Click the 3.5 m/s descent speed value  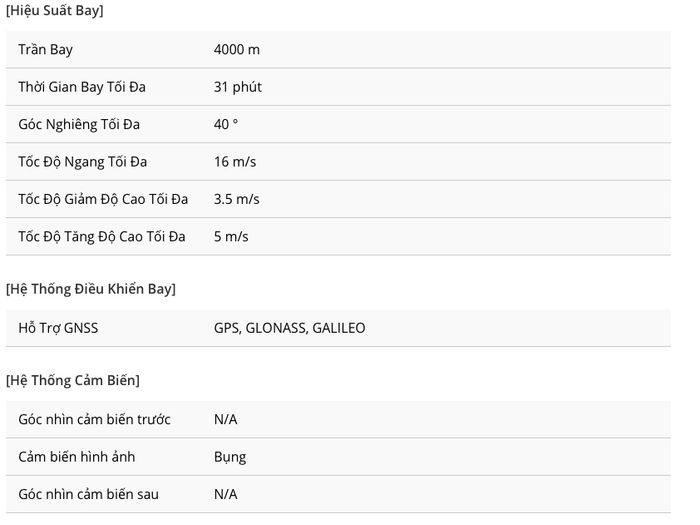point(237,199)
